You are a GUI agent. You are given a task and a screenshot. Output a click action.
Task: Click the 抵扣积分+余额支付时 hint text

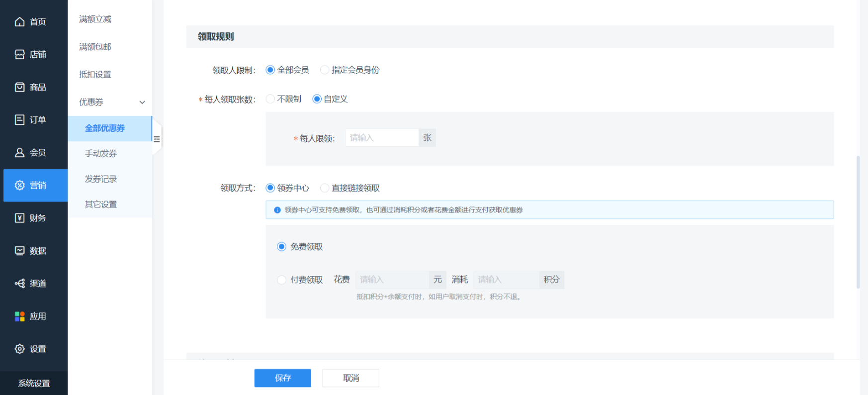coord(439,297)
